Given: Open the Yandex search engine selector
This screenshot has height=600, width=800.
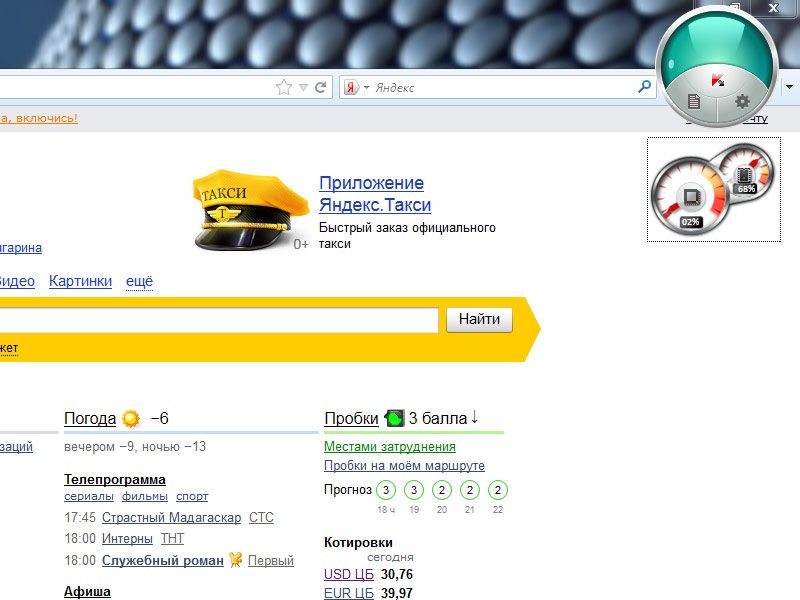Looking at the screenshot, I should 356,87.
